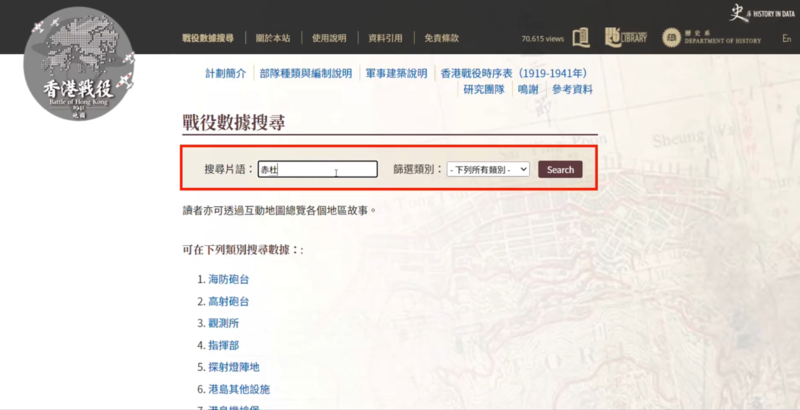Go to 軍事建築說明 page
This screenshot has height=410, width=800.
[x=396, y=73]
